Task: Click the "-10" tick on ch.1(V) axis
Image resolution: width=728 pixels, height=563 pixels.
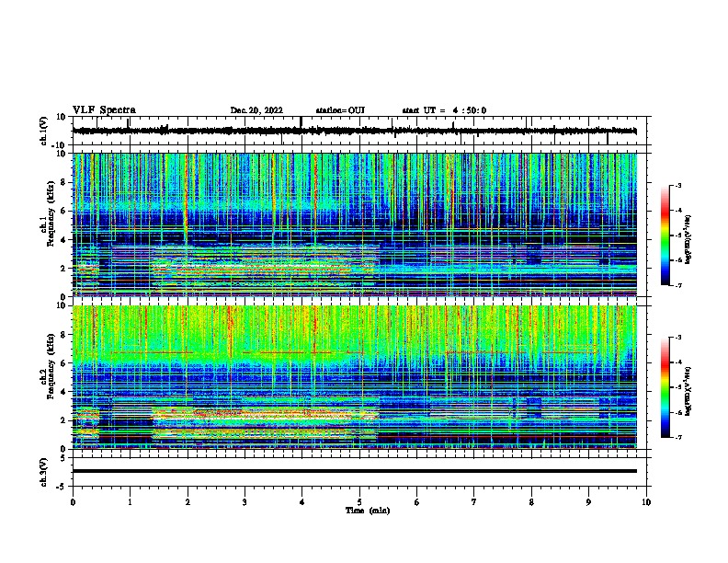Action: point(60,145)
